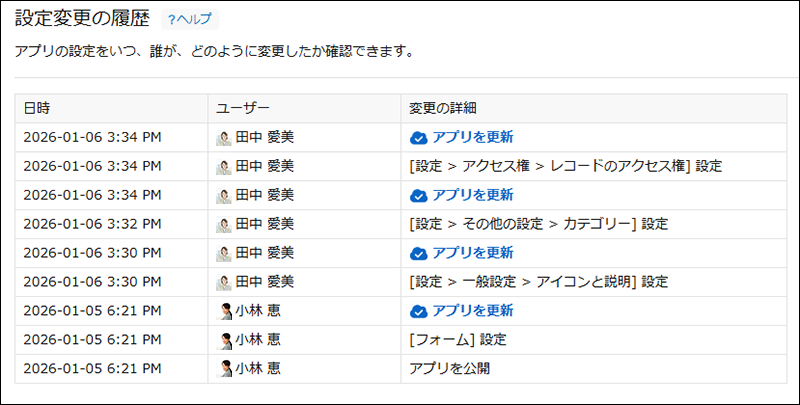Open アプリを更新 link in 3:30 PM row
The width and height of the screenshot is (800, 405).
(x=472, y=253)
